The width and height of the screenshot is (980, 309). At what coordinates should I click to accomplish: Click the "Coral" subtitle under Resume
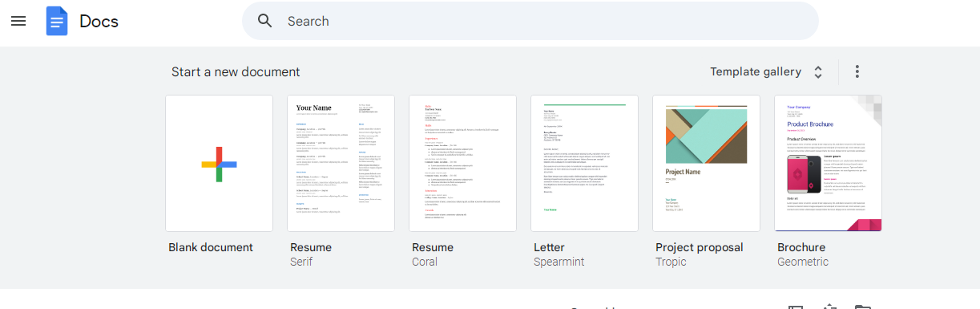tap(425, 262)
